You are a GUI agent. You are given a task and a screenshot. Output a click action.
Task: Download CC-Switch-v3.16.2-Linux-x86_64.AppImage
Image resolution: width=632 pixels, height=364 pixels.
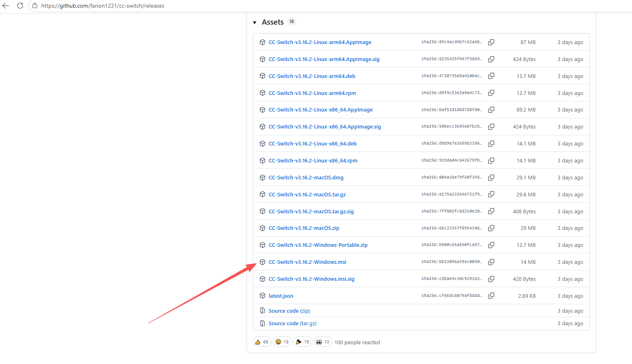coord(321,110)
